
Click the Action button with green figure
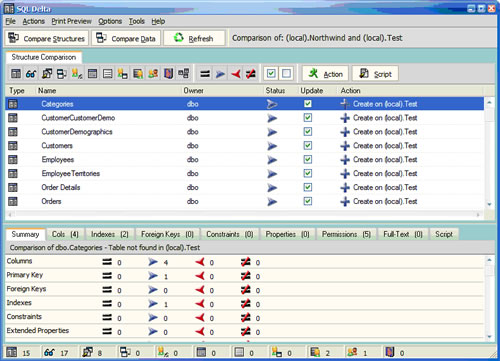tap(325, 74)
